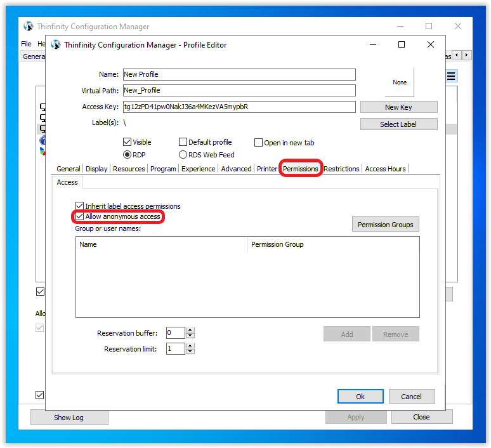Toggle Inherit label access permissions
Image resolution: width=491 pixels, height=448 pixels.
click(x=79, y=206)
